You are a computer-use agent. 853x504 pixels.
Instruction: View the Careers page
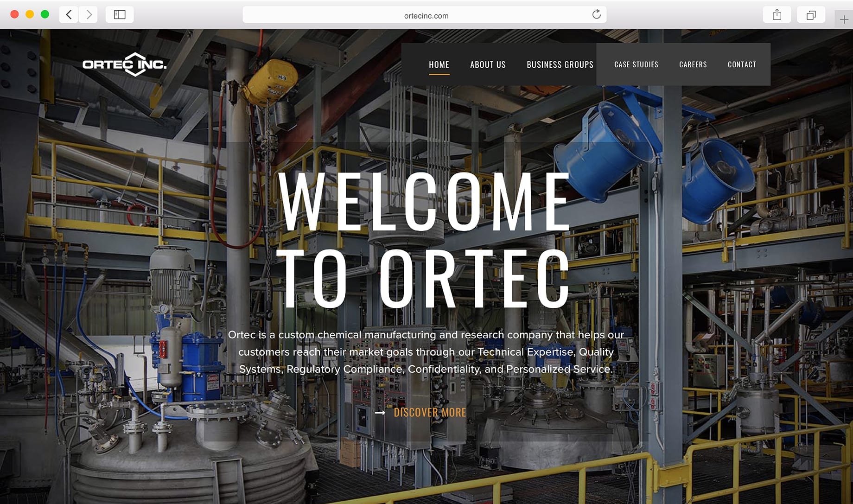[x=693, y=64]
